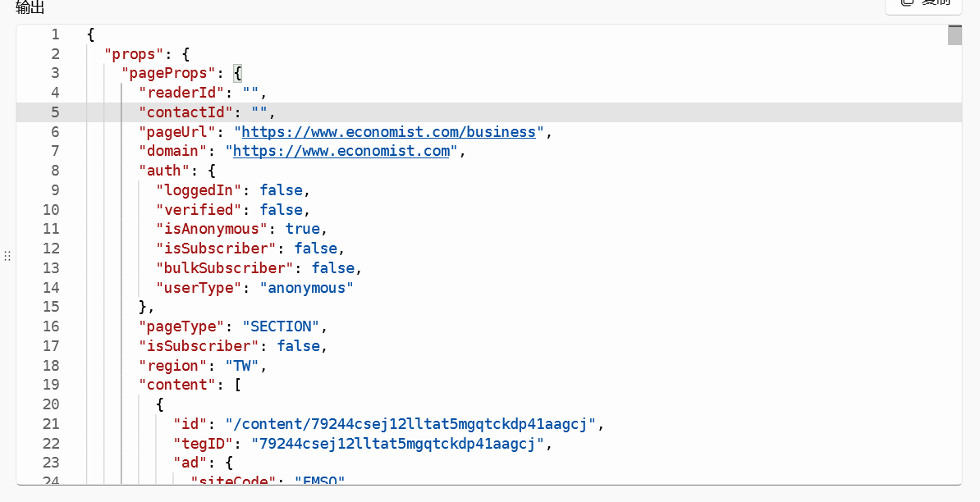980x502 pixels.
Task: Open the domain link https://www.economist.com
Action: coord(341,151)
